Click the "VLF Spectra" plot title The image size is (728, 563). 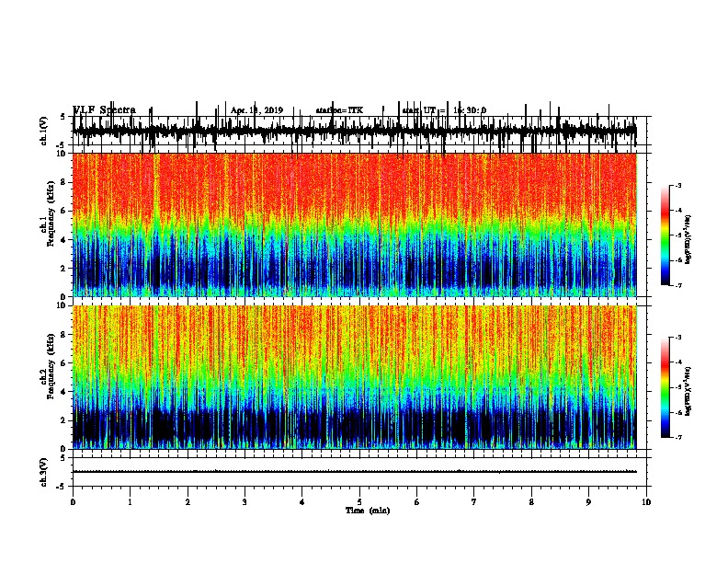(105, 110)
